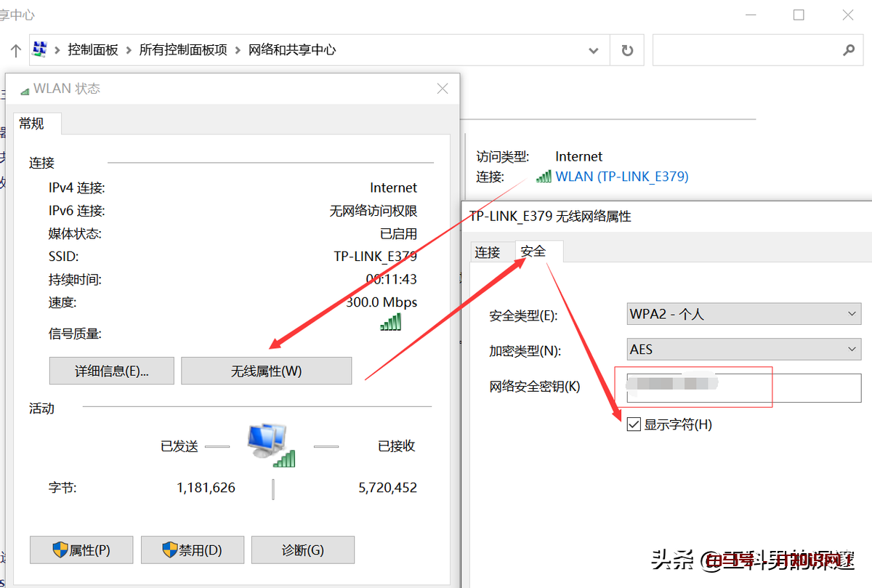Click the search magnifier icon
Screen dimensions: 872x588
[849, 49]
